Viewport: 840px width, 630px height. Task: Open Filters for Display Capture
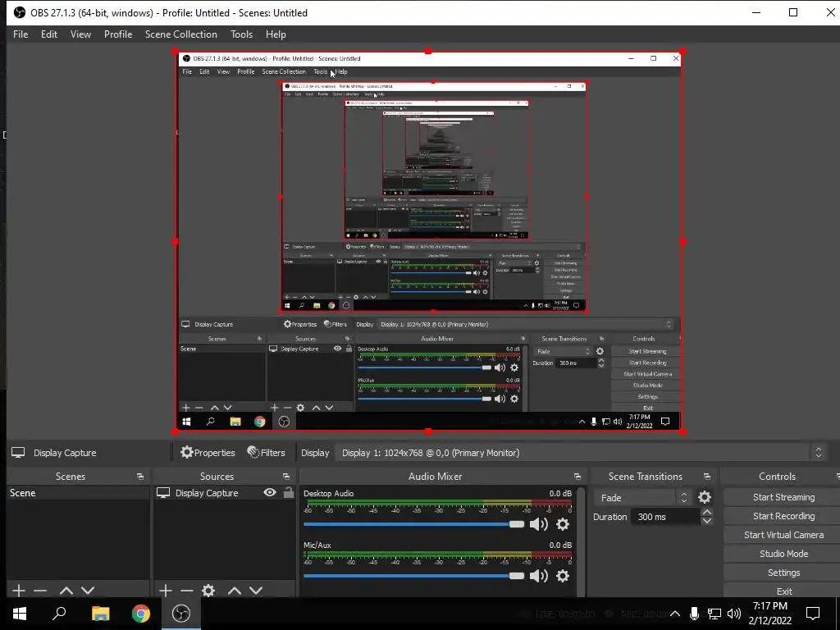[267, 453]
